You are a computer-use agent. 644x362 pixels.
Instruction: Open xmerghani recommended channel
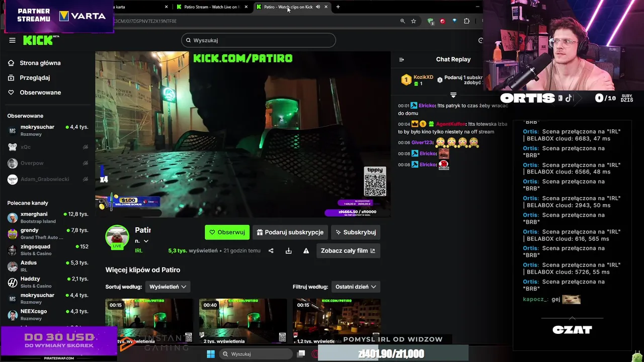click(x=48, y=217)
